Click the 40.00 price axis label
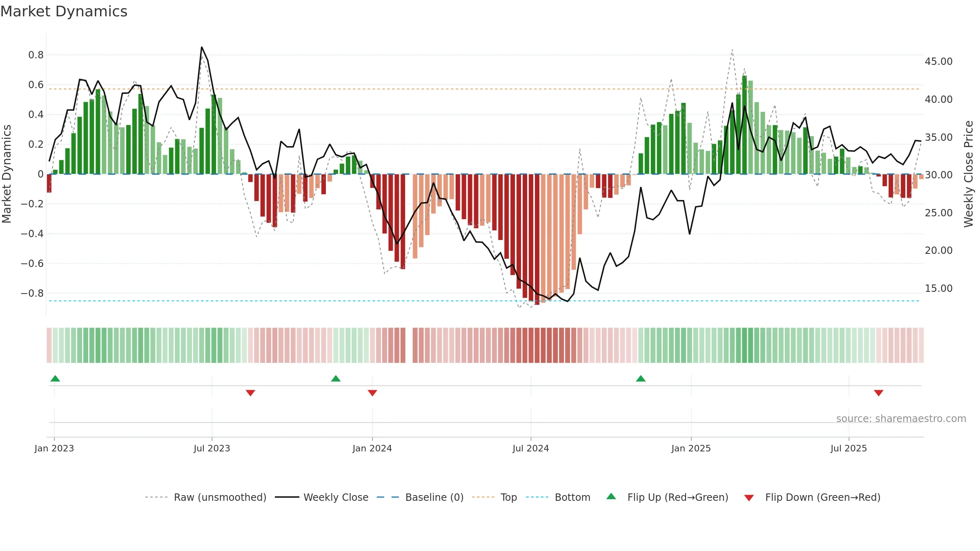 point(939,100)
